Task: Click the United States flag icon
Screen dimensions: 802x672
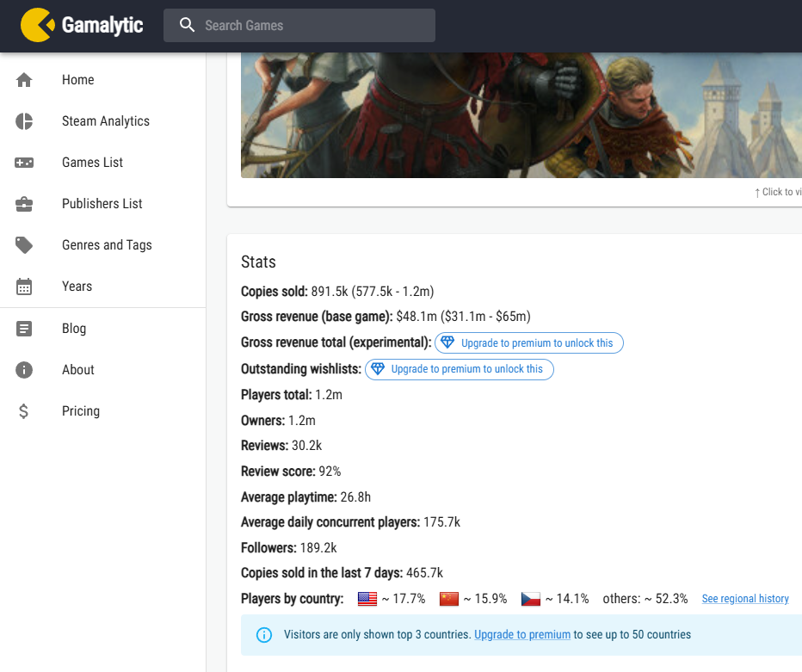Action: click(367, 599)
